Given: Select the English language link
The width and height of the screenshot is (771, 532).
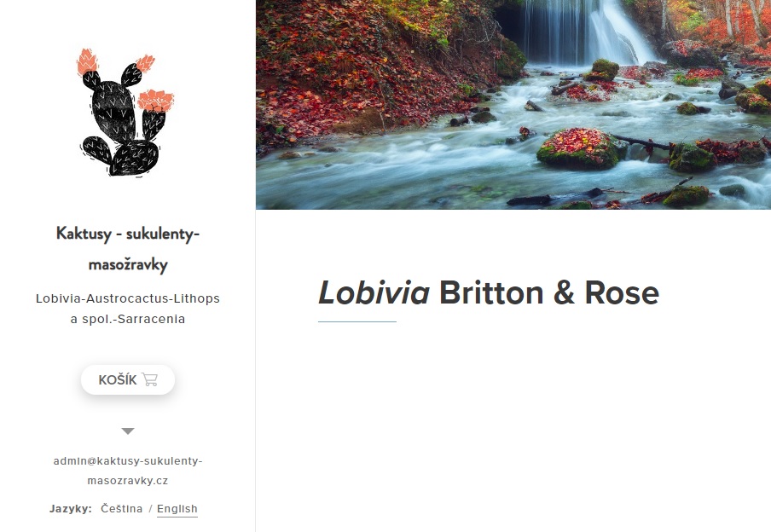Looking at the screenshot, I should [177, 508].
